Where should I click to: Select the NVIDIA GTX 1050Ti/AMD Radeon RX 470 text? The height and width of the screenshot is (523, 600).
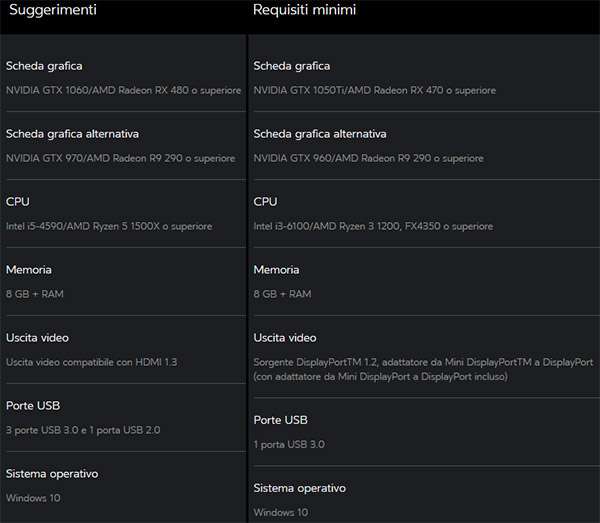coord(374,90)
